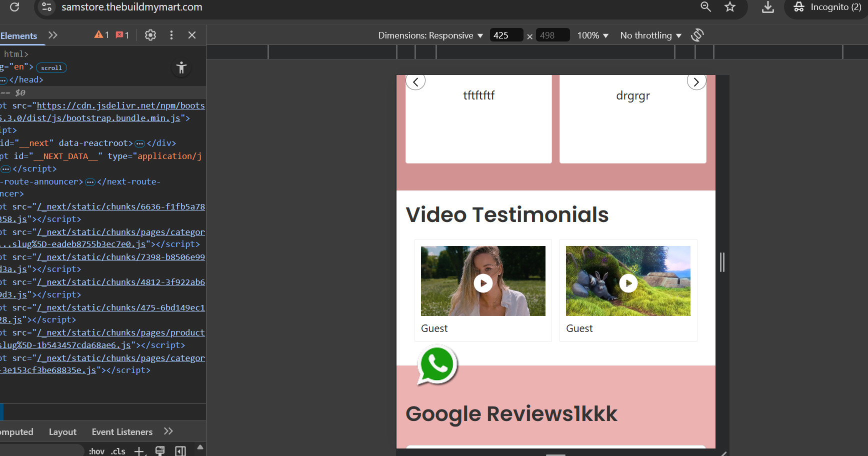This screenshot has height=456, width=868.
Task: Open the bootstrap.bundle.min.js script link
Action: coord(102,112)
